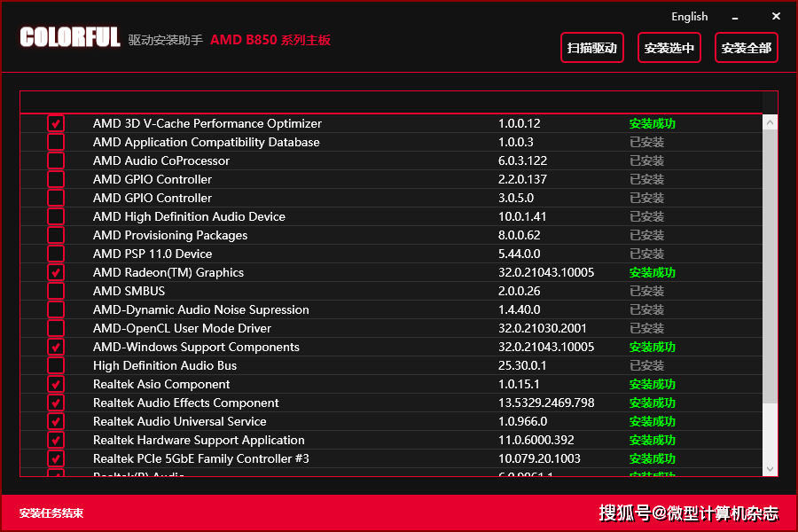Select AMD-Dynamic Audio Noise Supression name
The height and width of the screenshot is (532, 798).
[x=201, y=309]
